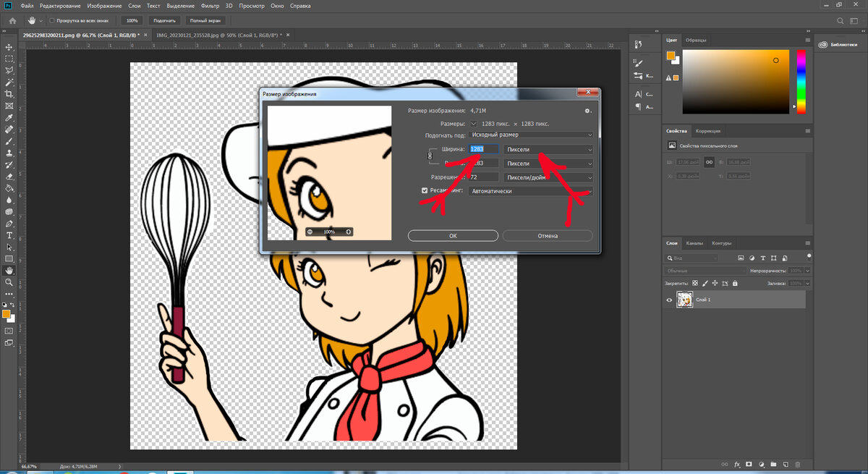Click the rainbow hue slider strip
Viewport: 868px width, 474px height.
pyautogui.click(x=801, y=82)
